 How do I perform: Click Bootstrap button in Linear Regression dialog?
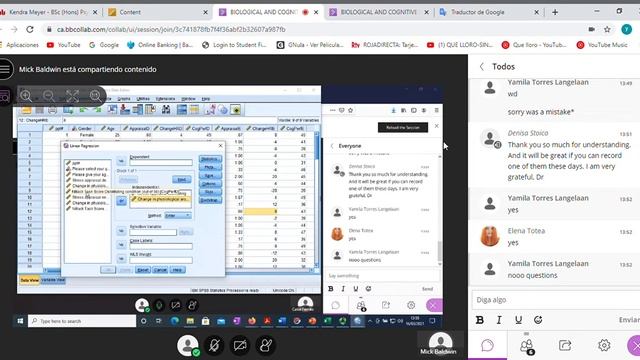pyautogui.click(x=210, y=200)
